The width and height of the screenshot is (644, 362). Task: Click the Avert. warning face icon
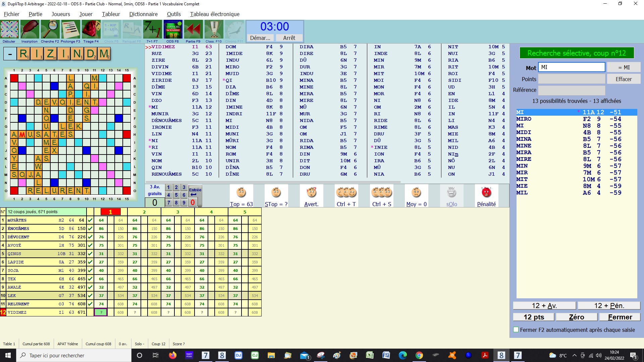(311, 193)
